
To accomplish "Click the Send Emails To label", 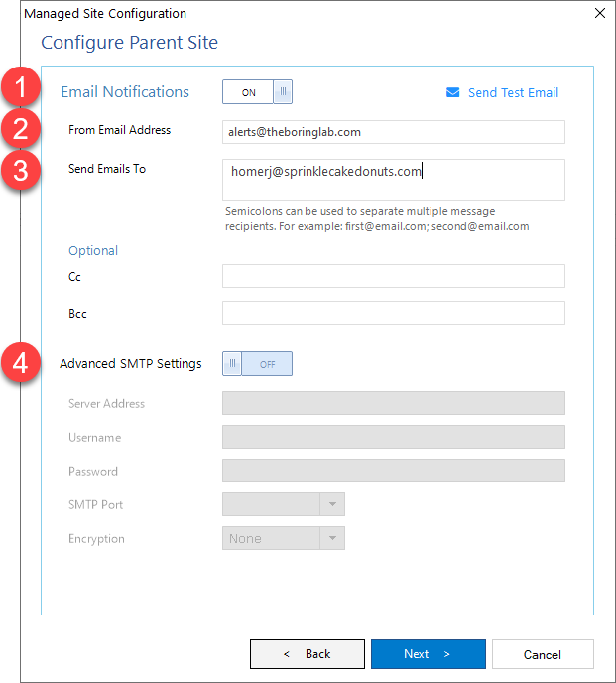I will (107, 169).
